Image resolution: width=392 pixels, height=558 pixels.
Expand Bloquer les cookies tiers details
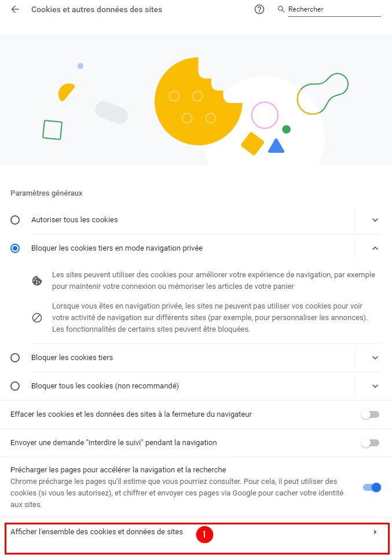(x=375, y=358)
